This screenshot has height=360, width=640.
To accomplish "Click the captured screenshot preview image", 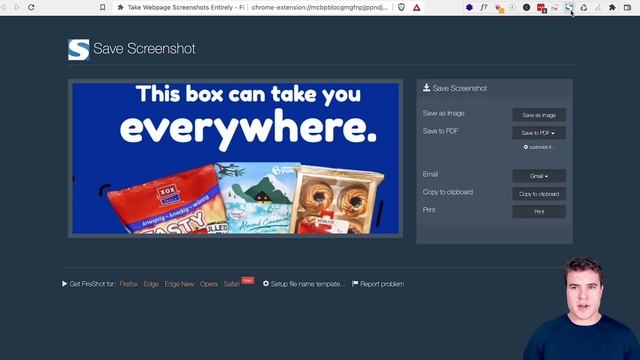I will (x=236, y=158).
